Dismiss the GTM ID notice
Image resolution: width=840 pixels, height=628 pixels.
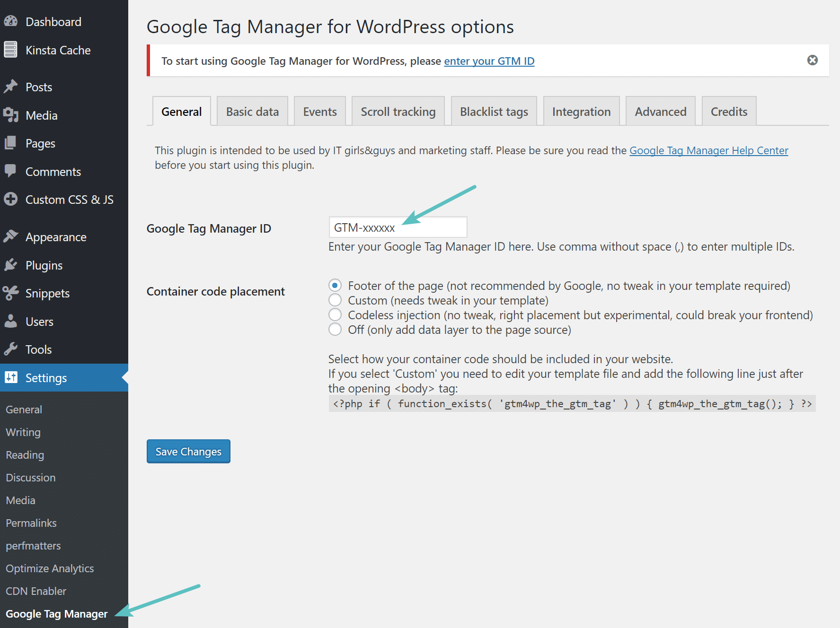click(x=812, y=60)
